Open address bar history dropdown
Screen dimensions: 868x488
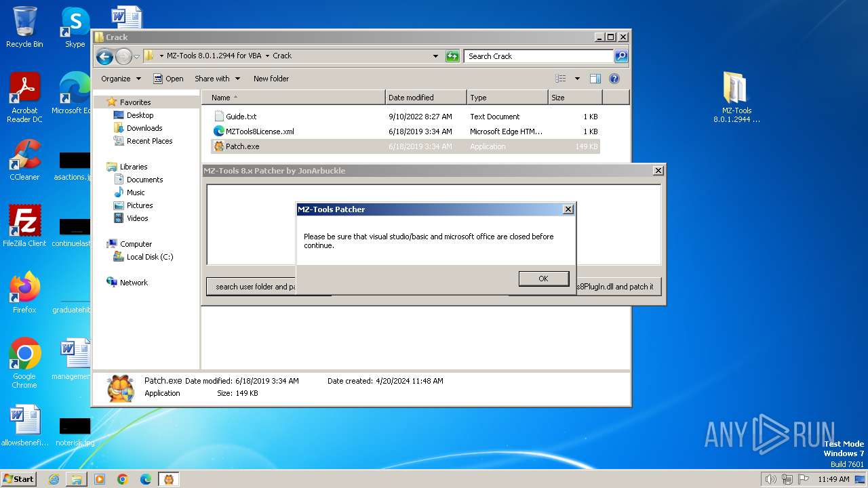[435, 56]
